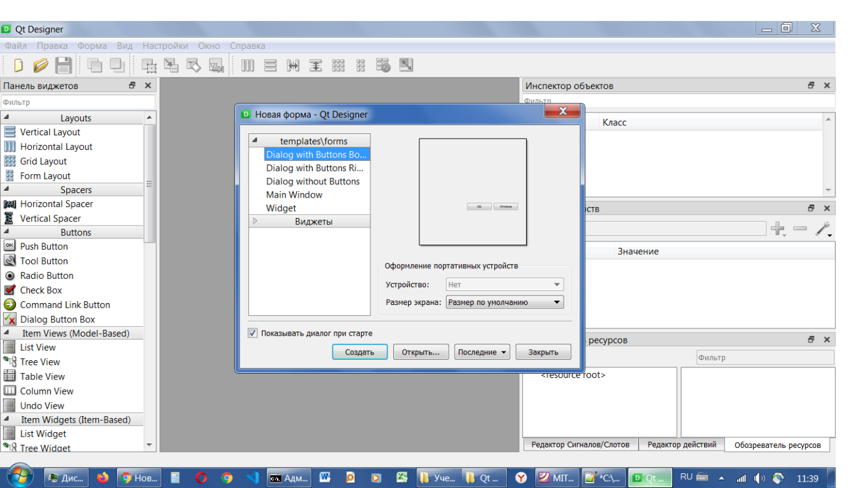
Task: Click the Break Layout toolbar icon
Action: (383, 65)
